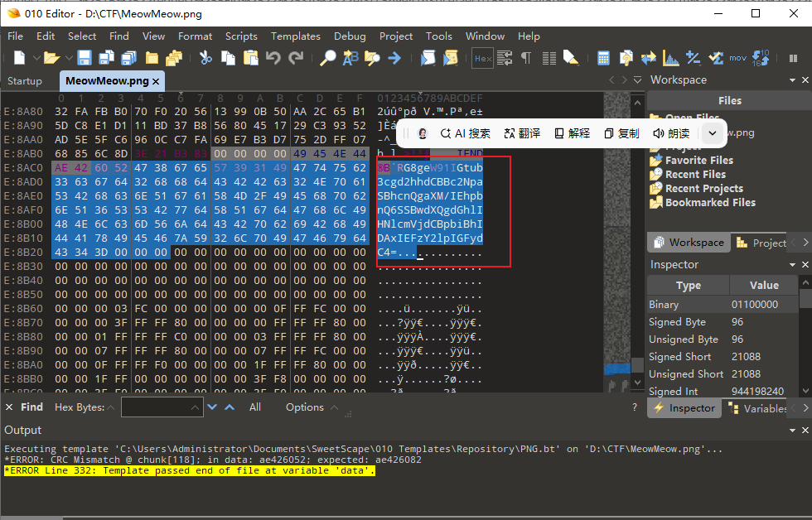812x520 pixels.
Task: Click the mov disassembler icon
Action: tap(738, 58)
